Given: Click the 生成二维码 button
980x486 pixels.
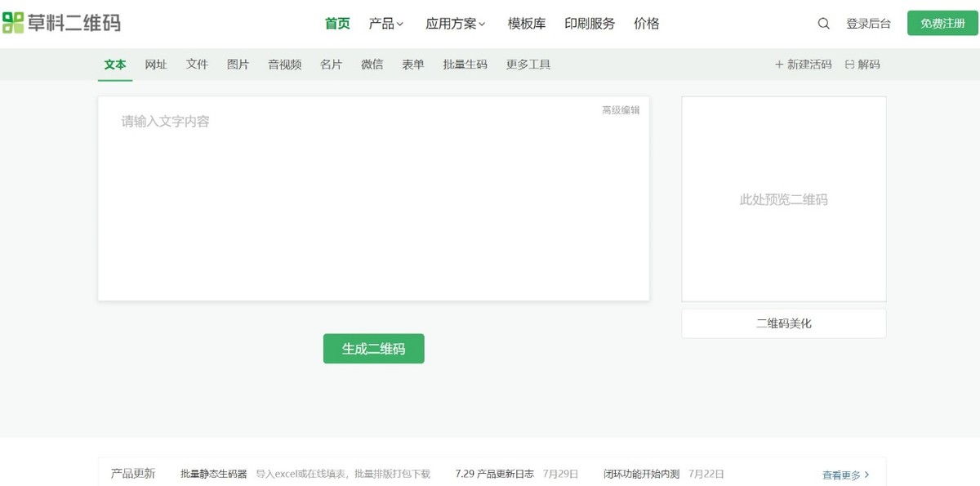Looking at the screenshot, I should pyautogui.click(x=374, y=349).
